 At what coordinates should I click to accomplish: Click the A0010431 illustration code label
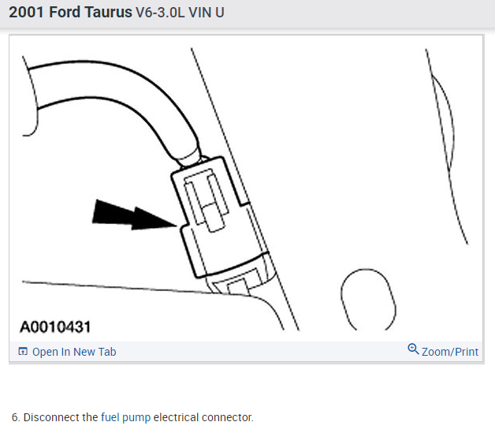tap(55, 327)
